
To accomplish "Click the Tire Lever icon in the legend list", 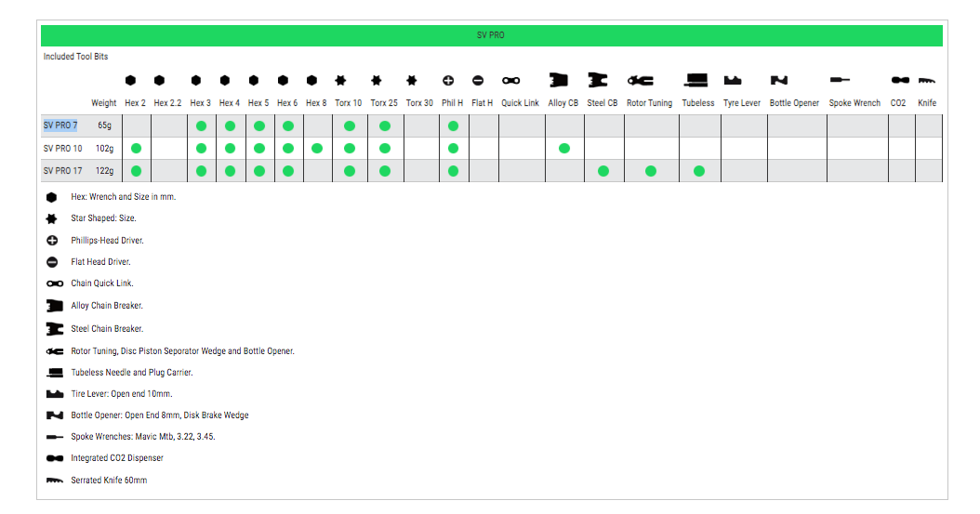I will [x=54, y=394].
